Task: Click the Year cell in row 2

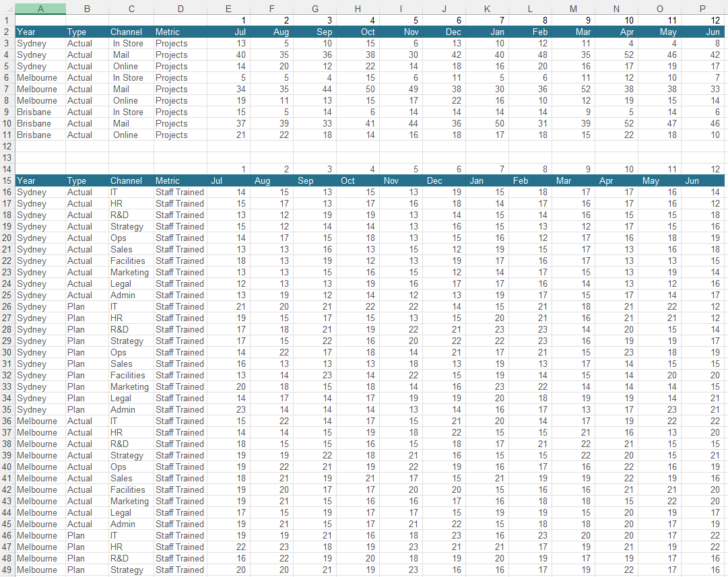Action: (40, 32)
